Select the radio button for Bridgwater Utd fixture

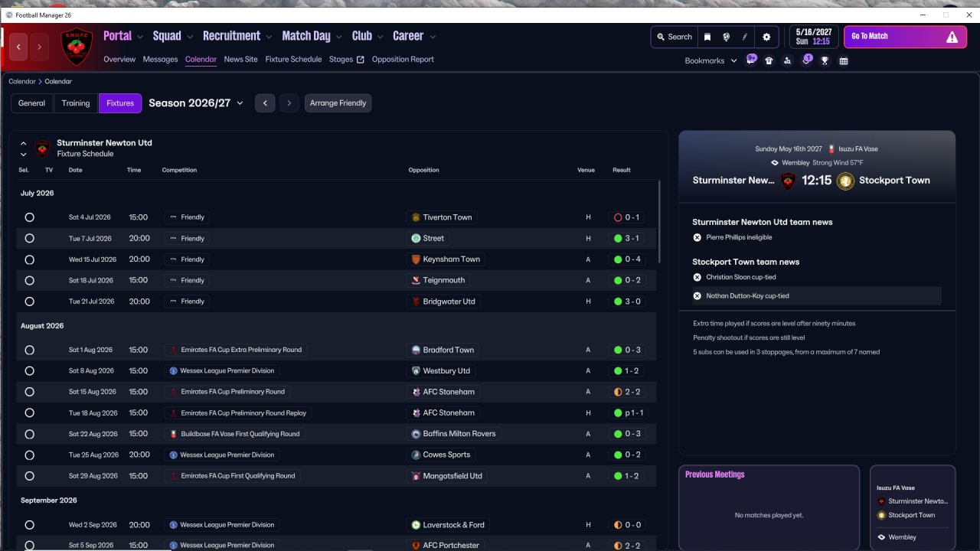(29, 302)
